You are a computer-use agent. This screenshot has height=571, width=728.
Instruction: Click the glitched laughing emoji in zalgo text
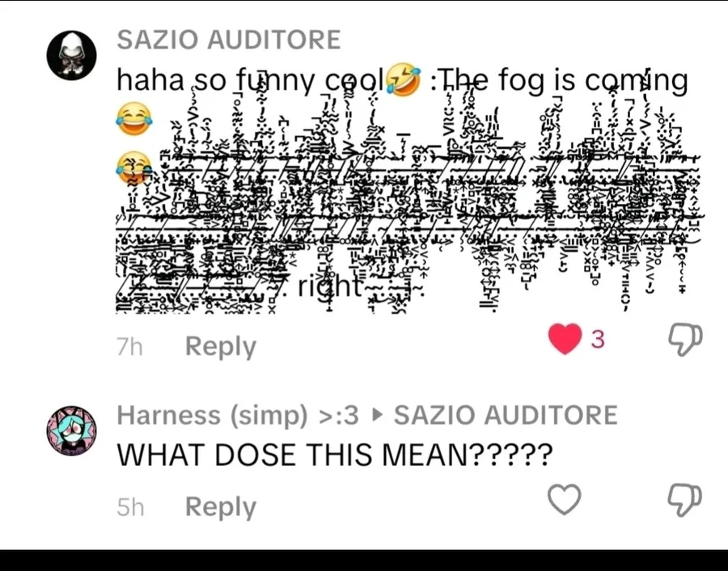(x=133, y=167)
